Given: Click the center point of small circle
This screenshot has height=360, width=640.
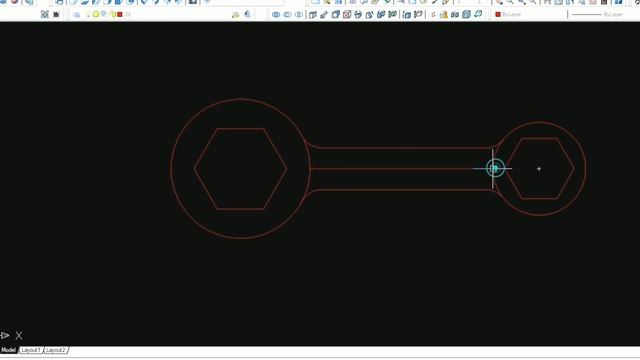Looking at the screenshot, I should (539, 169).
